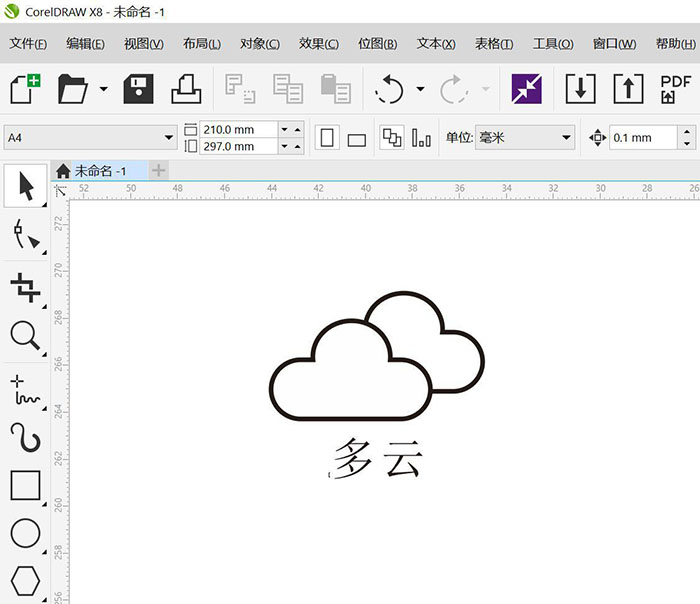700x604 pixels.
Task: Open the dropdown arrow beside Open folder
Action: [103, 89]
